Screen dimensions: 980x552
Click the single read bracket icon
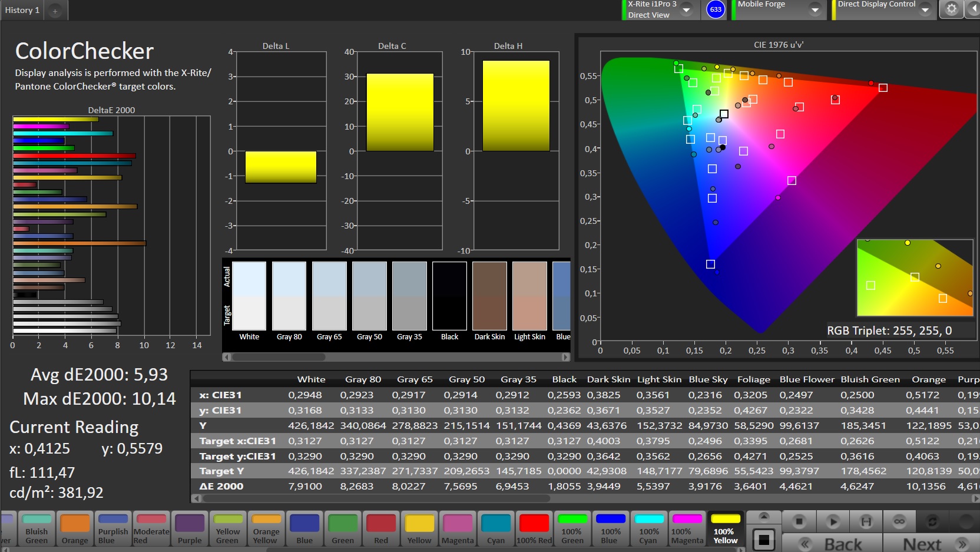(866, 521)
